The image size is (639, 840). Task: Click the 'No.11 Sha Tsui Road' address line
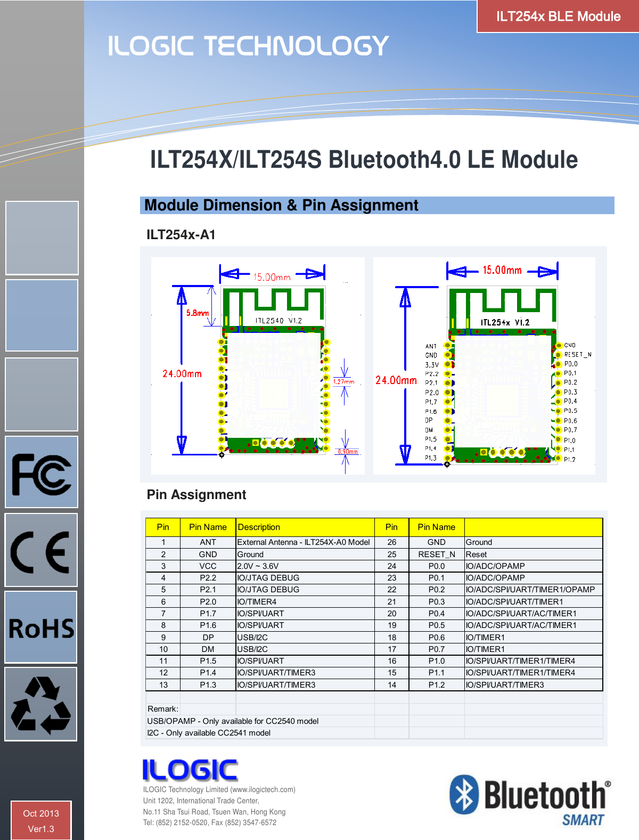click(x=214, y=812)
